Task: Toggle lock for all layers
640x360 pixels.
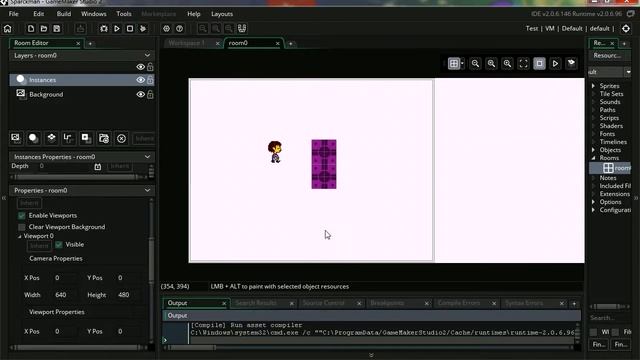Action: [x=150, y=67]
